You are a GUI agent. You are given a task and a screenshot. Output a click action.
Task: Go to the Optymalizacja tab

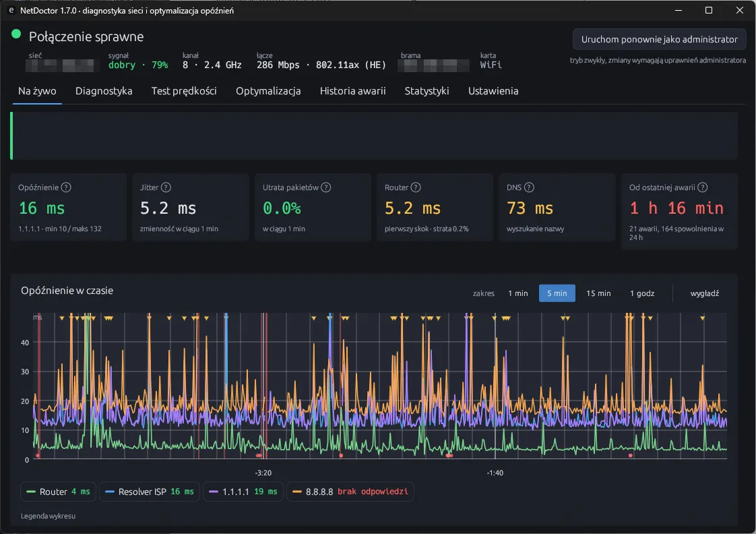[268, 91]
